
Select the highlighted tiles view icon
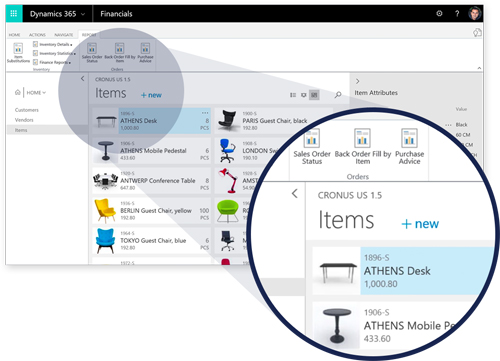(314, 95)
